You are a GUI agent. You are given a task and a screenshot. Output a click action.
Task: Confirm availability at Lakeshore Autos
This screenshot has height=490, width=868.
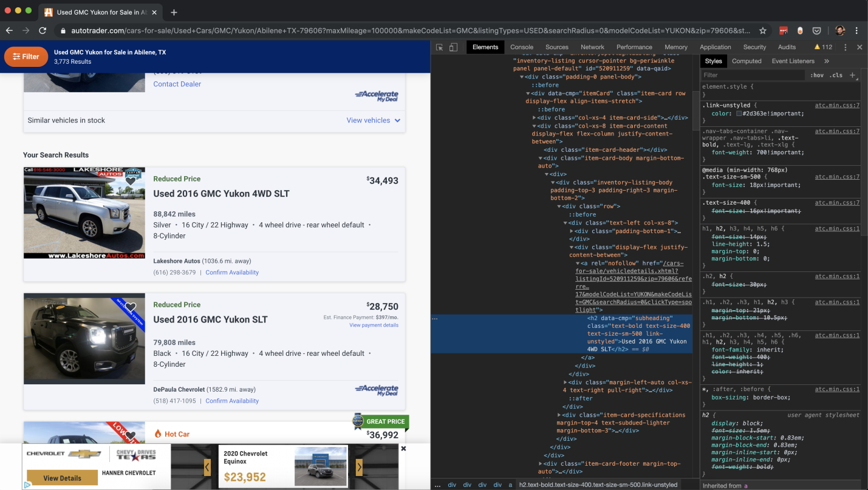click(x=232, y=273)
